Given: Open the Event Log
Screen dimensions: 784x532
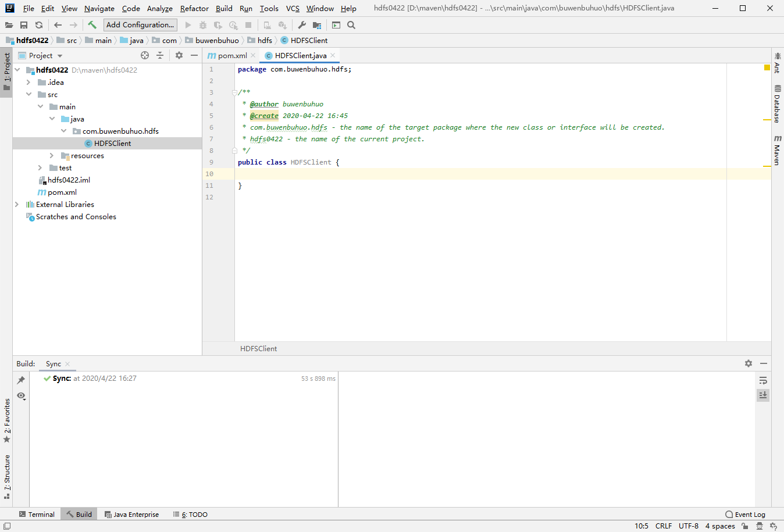Looking at the screenshot, I should (746, 514).
